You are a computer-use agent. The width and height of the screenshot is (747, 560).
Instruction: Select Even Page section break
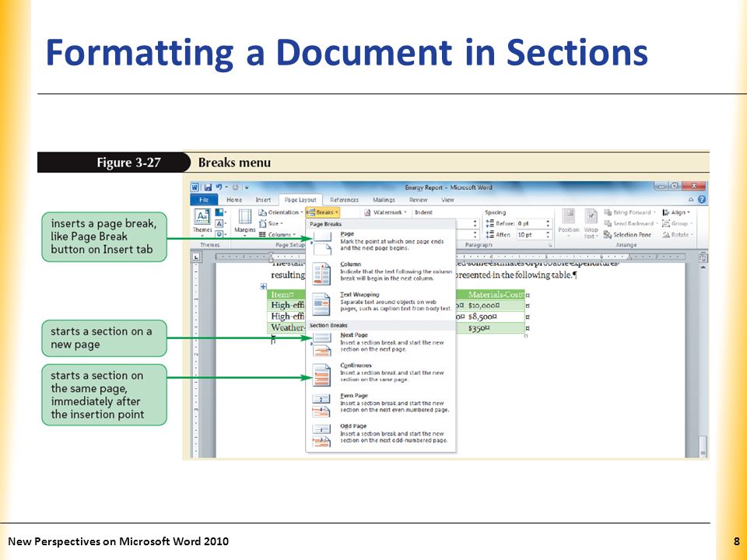tap(381, 405)
